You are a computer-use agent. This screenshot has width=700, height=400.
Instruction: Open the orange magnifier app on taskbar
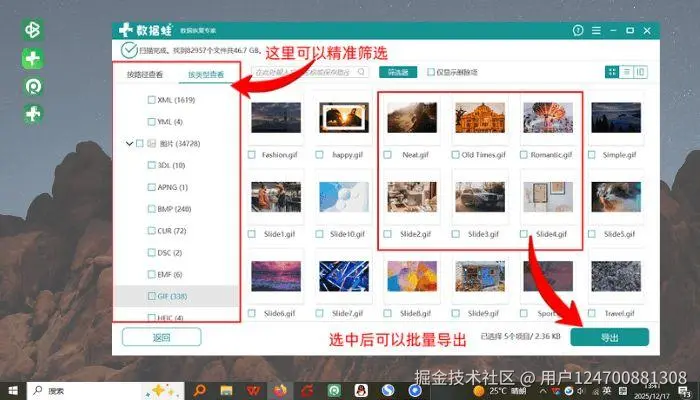pyautogui.click(x=200, y=391)
